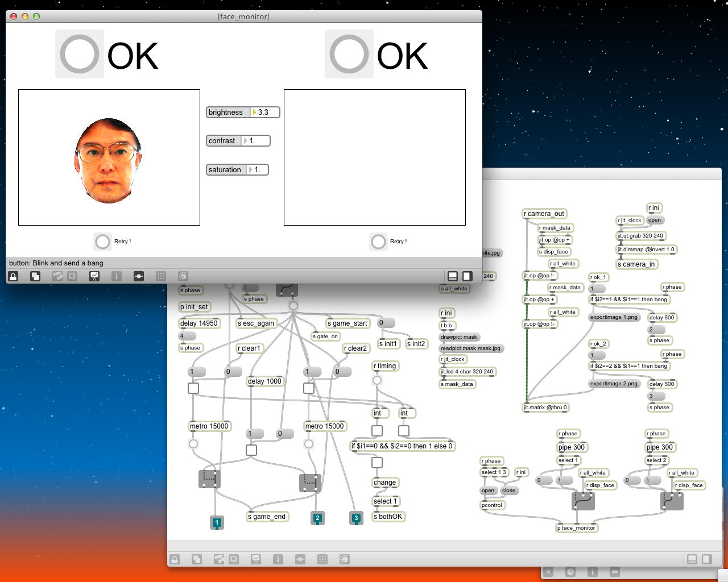This screenshot has width=728, height=582.
Task: Click the dial icon in face_monitor toolbar
Action: [x=183, y=276]
